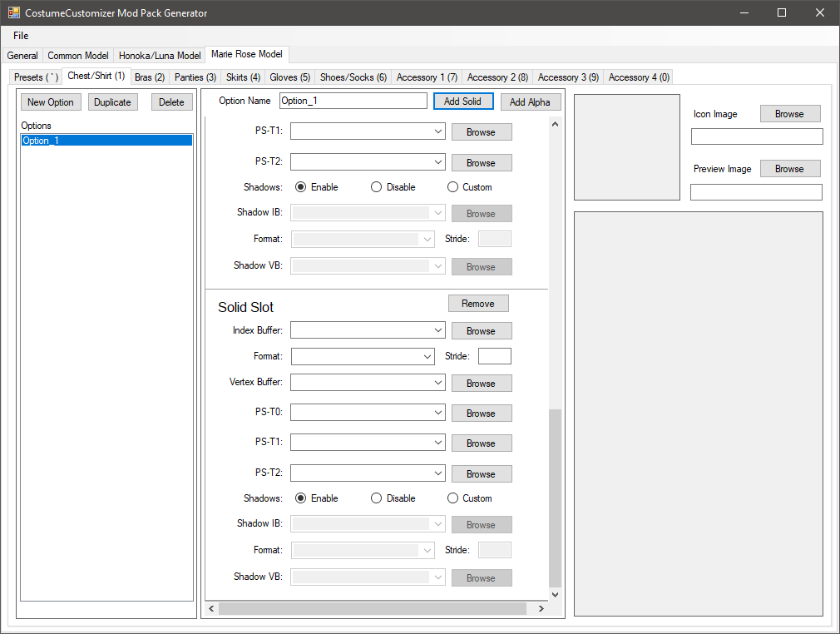The image size is (840, 634).
Task: Open the Honoka/Luna Model tab
Action: (160, 56)
